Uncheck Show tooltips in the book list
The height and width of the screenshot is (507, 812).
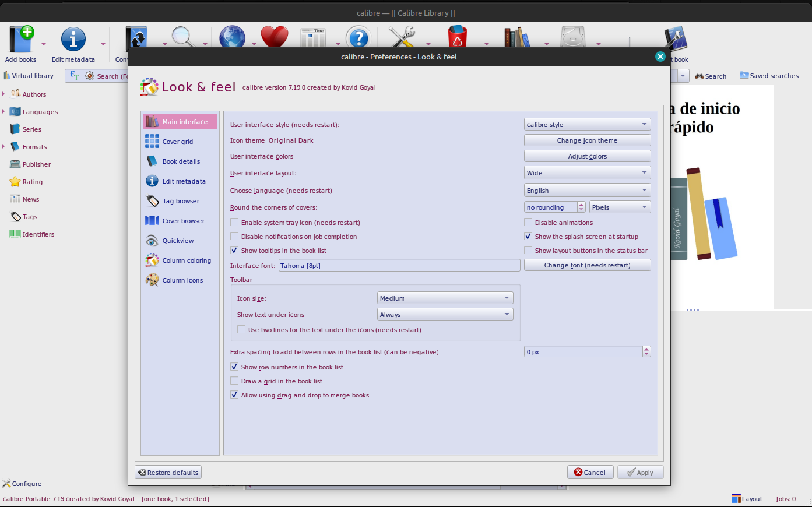234,251
